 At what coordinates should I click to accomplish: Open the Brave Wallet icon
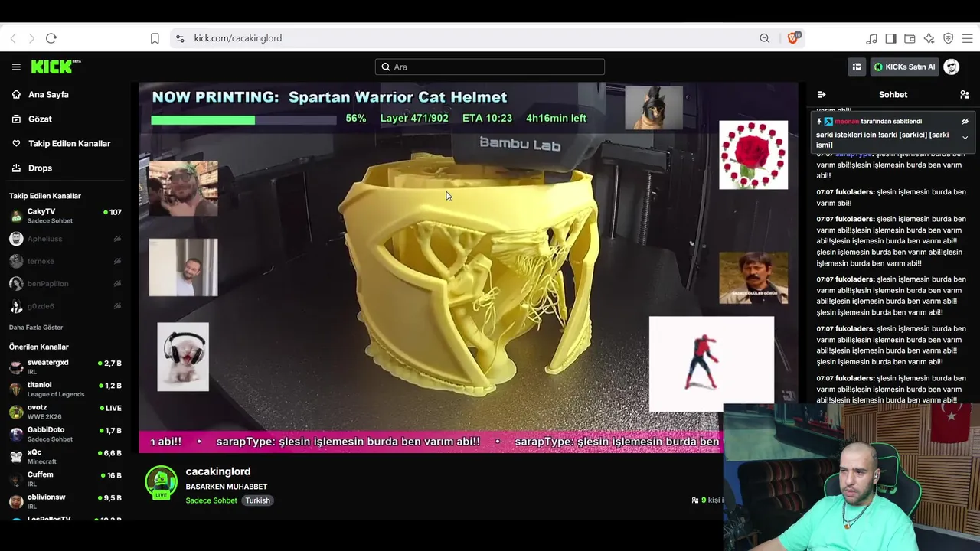[x=910, y=38]
